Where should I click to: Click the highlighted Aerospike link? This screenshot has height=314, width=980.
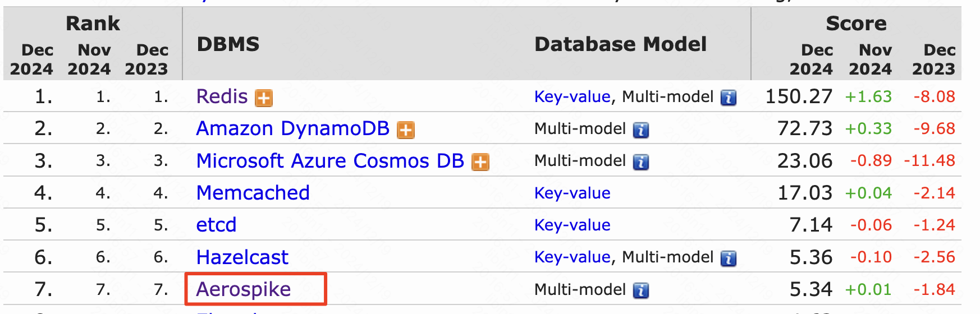244,289
